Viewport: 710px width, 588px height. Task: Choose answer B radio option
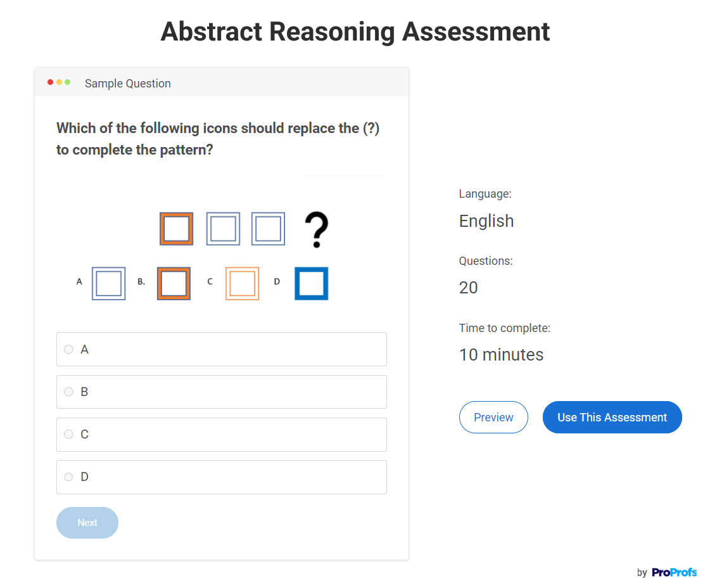click(69, 392)
